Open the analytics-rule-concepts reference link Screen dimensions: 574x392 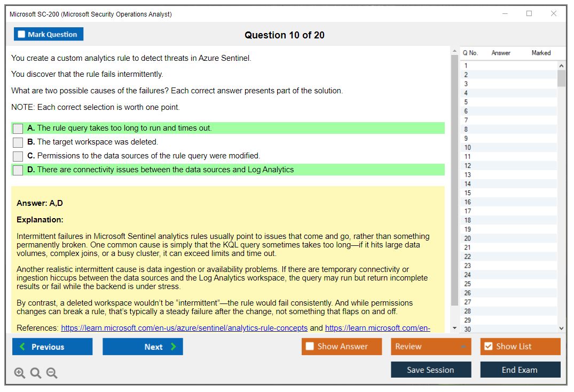(x=184, y=328)
